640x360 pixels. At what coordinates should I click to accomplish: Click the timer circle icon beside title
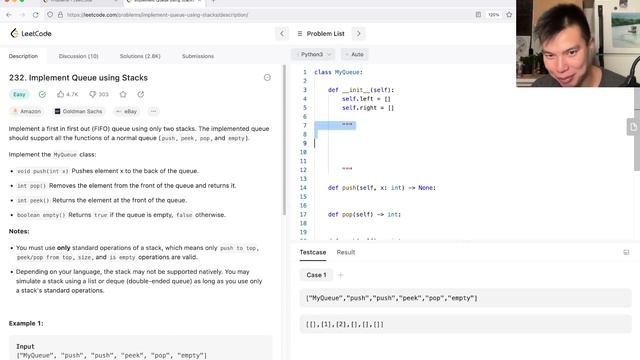[x=267, y=78]
